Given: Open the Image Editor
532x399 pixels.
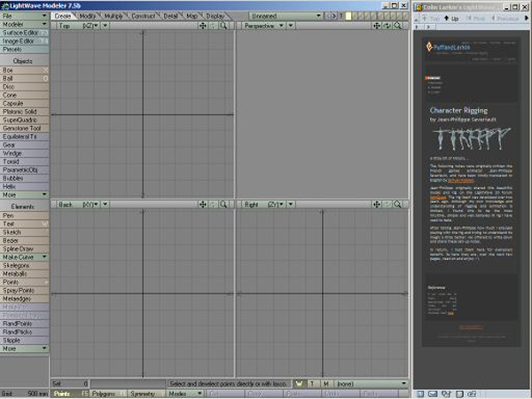Looking at the screenshot, I should 25,41.
